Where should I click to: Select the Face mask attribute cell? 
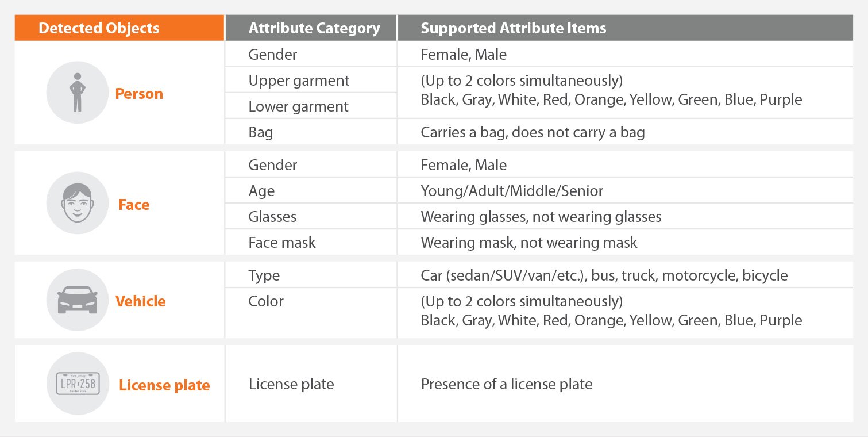click(311, 243)
